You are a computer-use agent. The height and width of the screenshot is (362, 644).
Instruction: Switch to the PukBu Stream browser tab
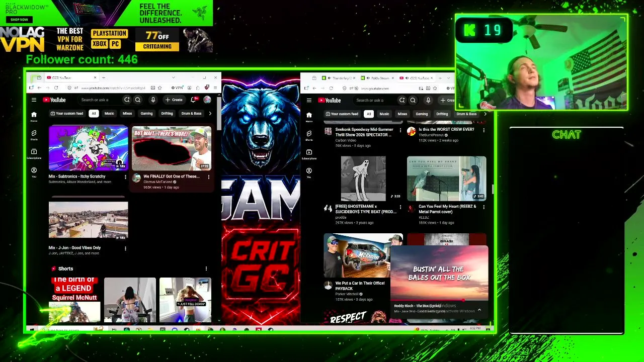378,78
